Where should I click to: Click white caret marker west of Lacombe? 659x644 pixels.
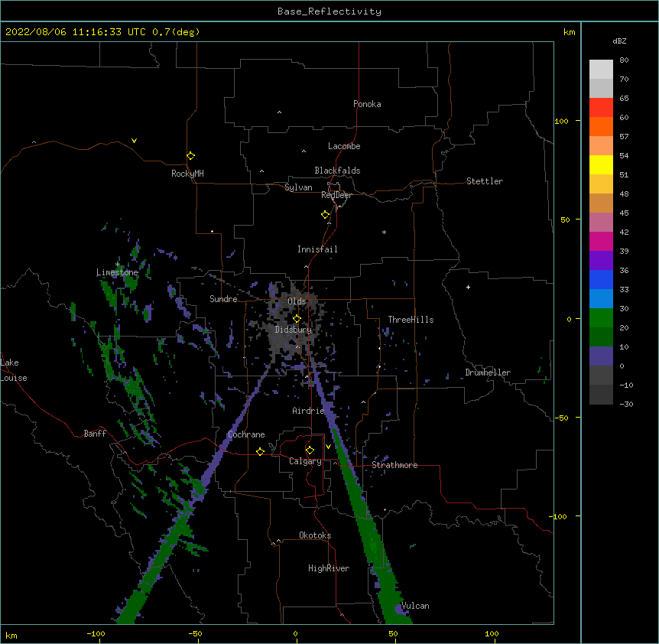304,151
